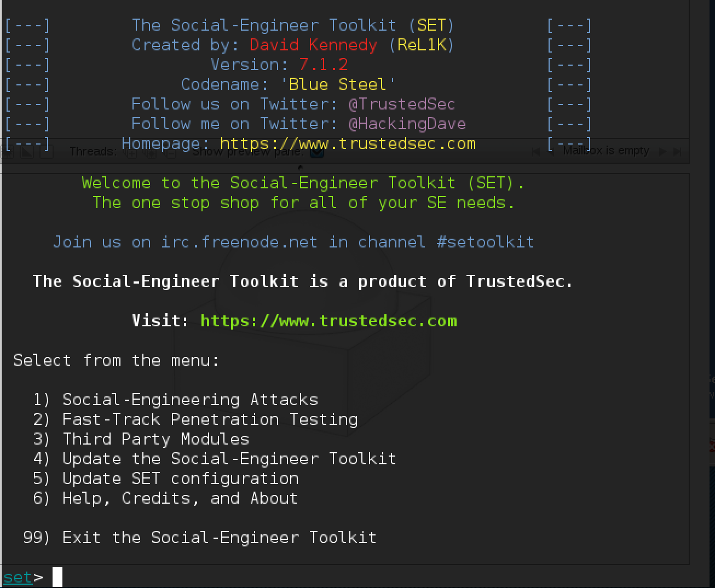Expand all threads plus icon

(131, 153)
